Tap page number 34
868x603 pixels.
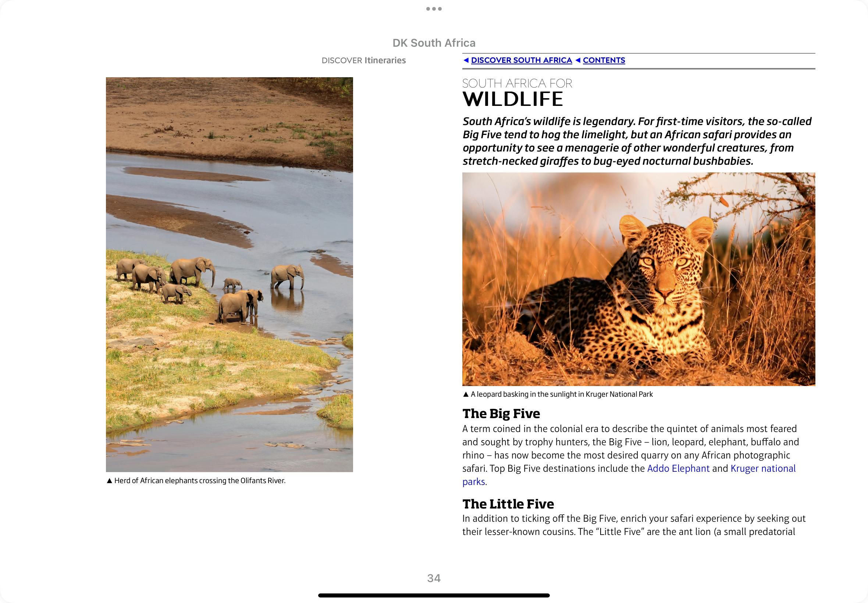(x=434, y=578)
